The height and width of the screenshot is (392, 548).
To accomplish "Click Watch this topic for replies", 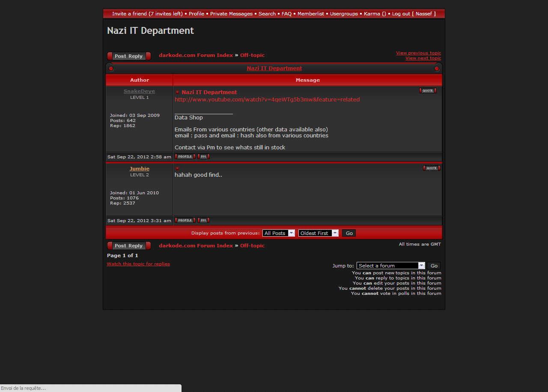I will click(x=138, y=264).
